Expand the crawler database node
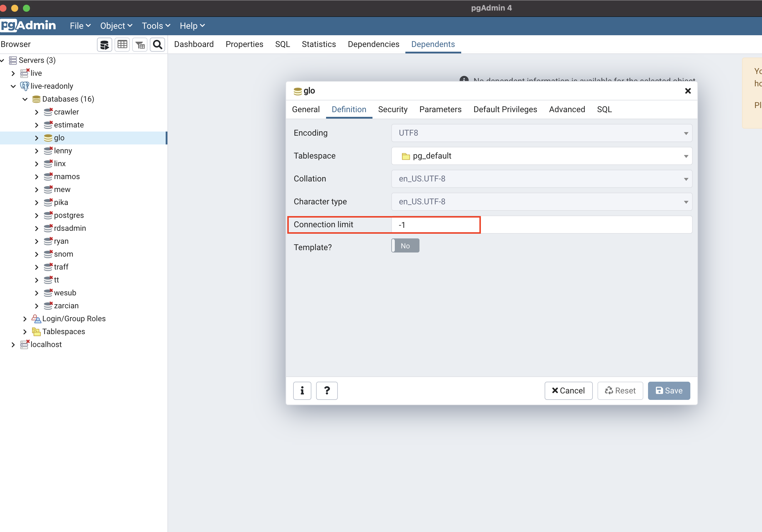 (x=36, y=112)
